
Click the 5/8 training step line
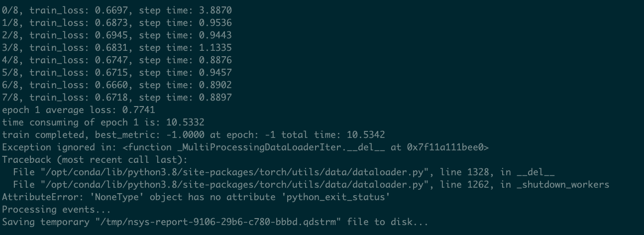pos(117,73)
